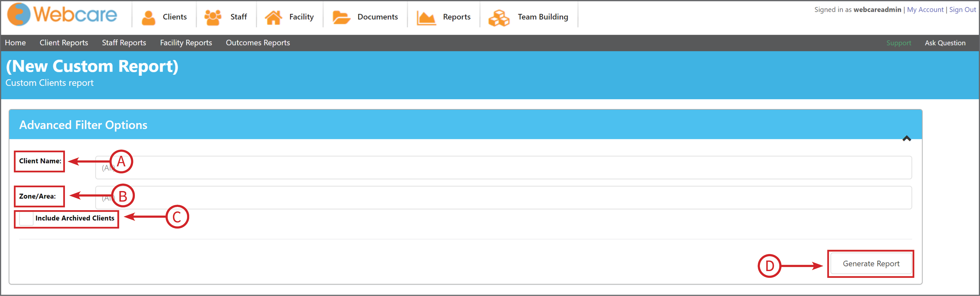Click the Ask Question link
This screenshot has width=980, height=296.
pos(945,43)
